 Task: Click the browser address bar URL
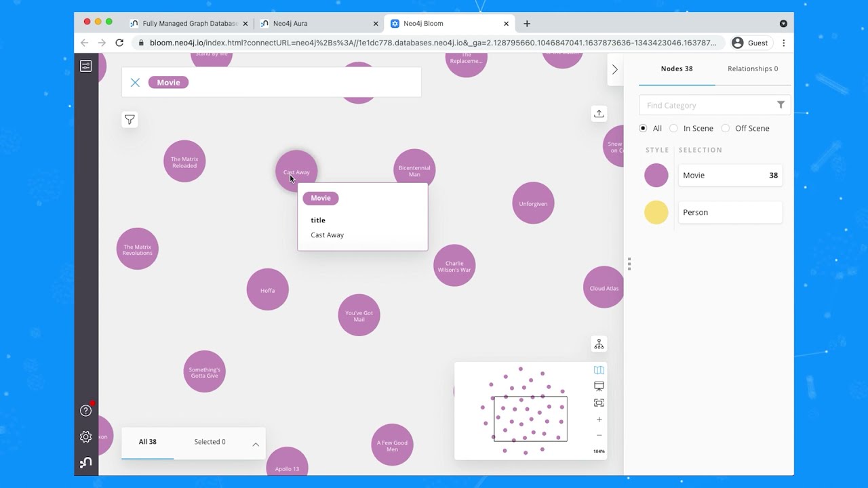(433, 43)
